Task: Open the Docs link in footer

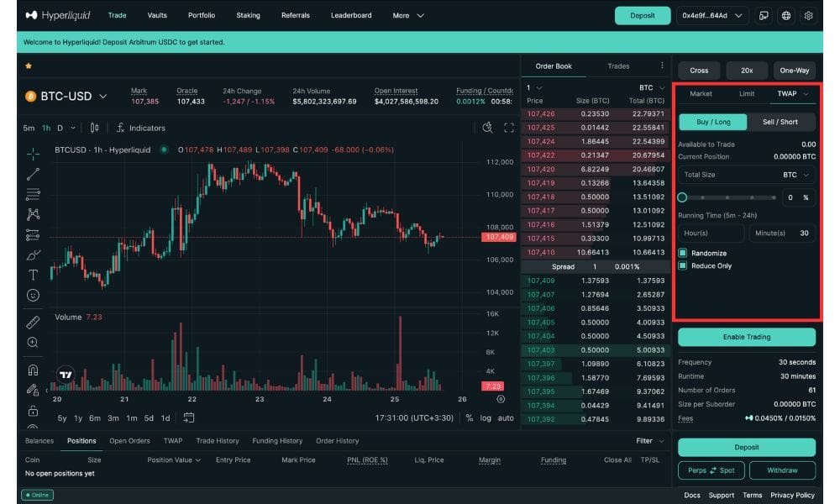Action: [x=691, y=495]
